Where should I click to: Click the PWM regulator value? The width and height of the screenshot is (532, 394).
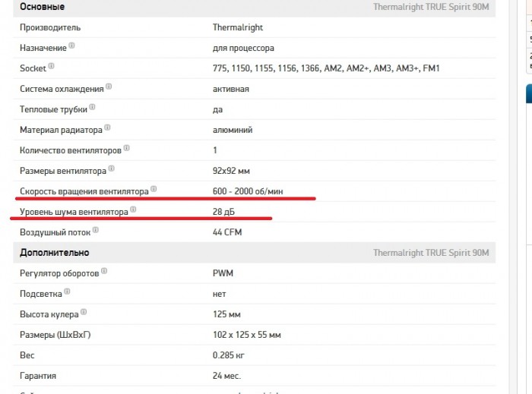(x=223, y=273)
